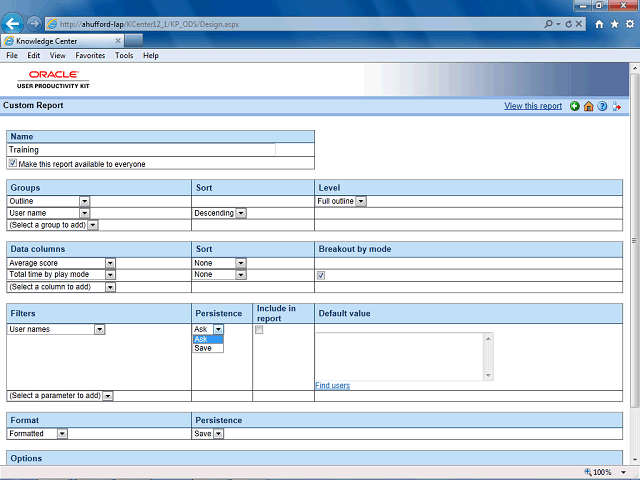The image size is (640, 480).
Task: Click the Find users link
Action: (333, 385)
